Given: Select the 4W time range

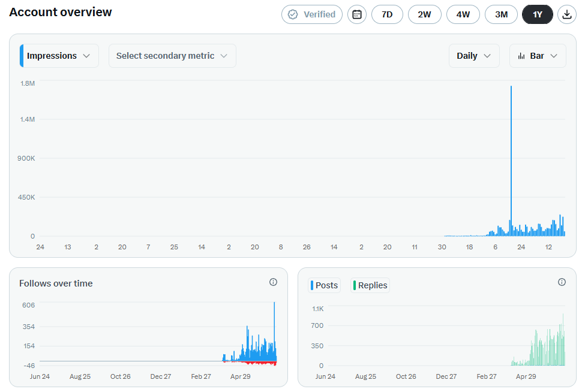Looking at the screenshot, I should tap(463, 14).
